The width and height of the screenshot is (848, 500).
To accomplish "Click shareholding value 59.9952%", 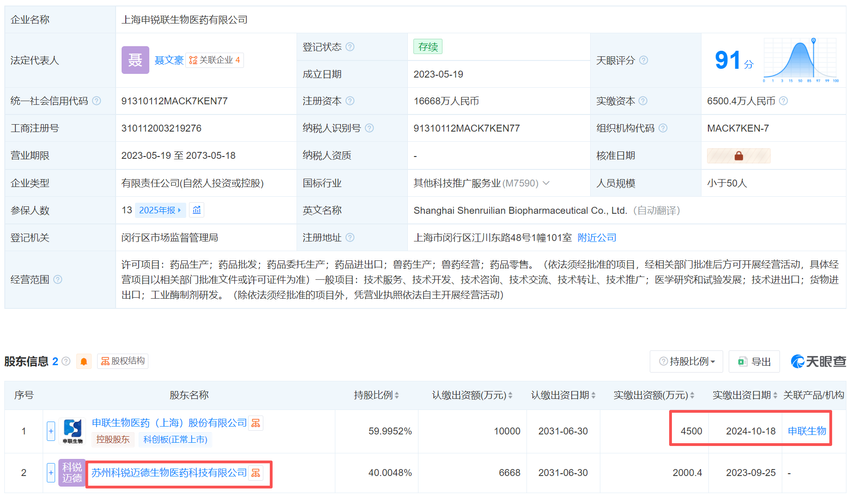I will click(390, 431).
